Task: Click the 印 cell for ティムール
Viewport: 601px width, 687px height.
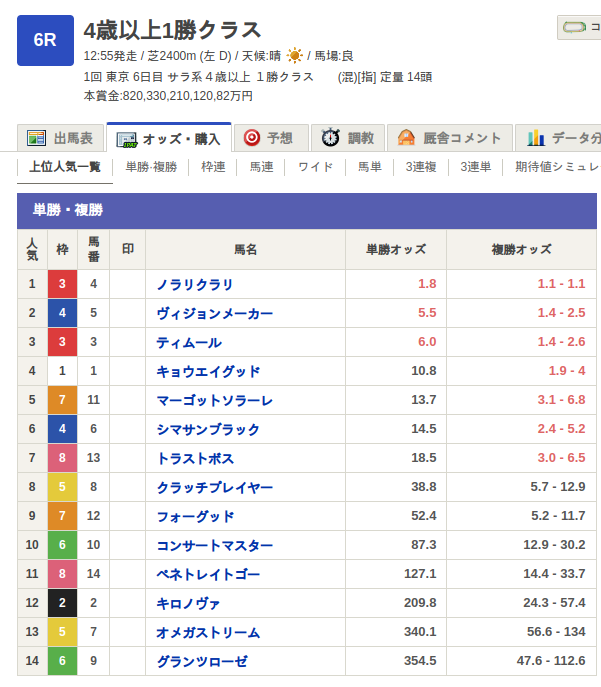Action: pyautogui.click(x=127, y=342)
